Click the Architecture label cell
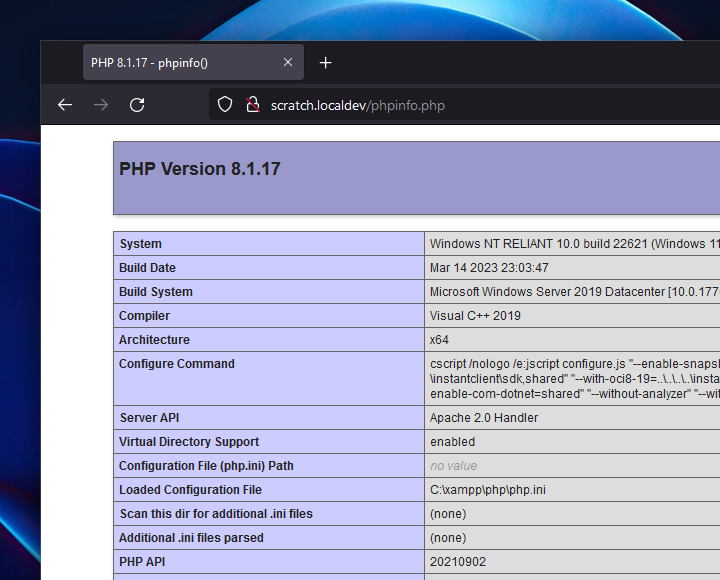The image size is (720, 580). click(x=269, y=339)
